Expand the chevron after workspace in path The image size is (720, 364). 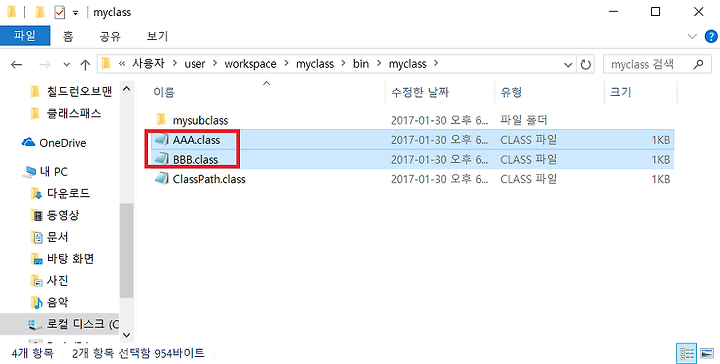(287, 64)
